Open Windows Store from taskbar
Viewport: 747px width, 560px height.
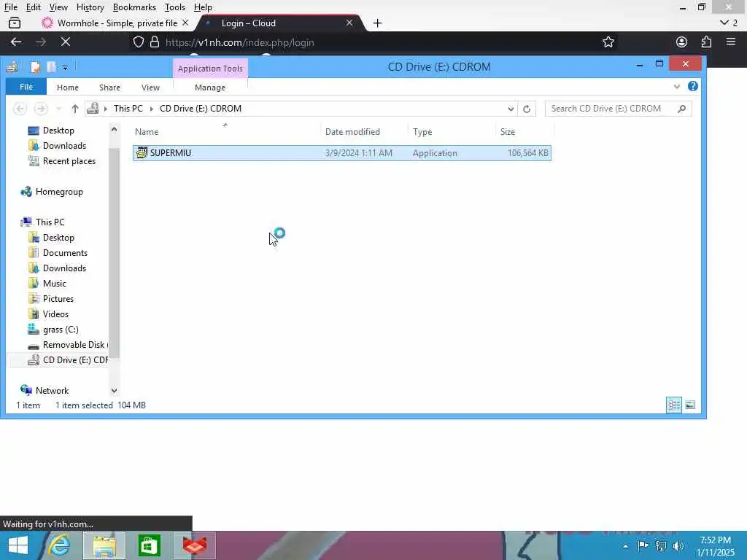click(x=149, y=545)
